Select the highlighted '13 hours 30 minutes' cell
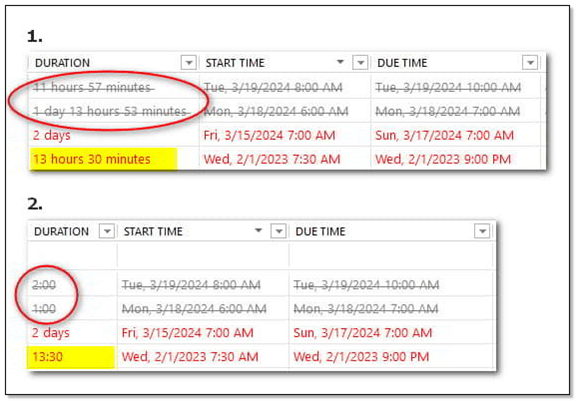576x401 pixels. (x=104, y=159)
